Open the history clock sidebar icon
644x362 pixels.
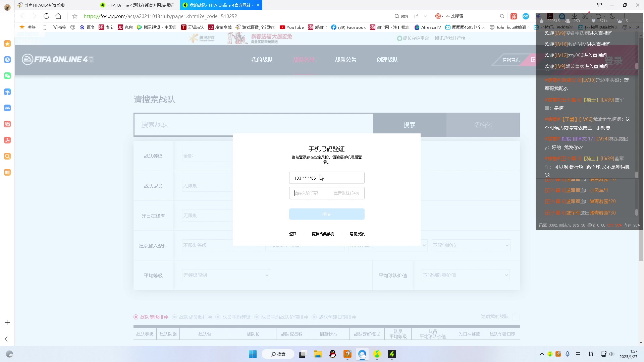[7, 60]
